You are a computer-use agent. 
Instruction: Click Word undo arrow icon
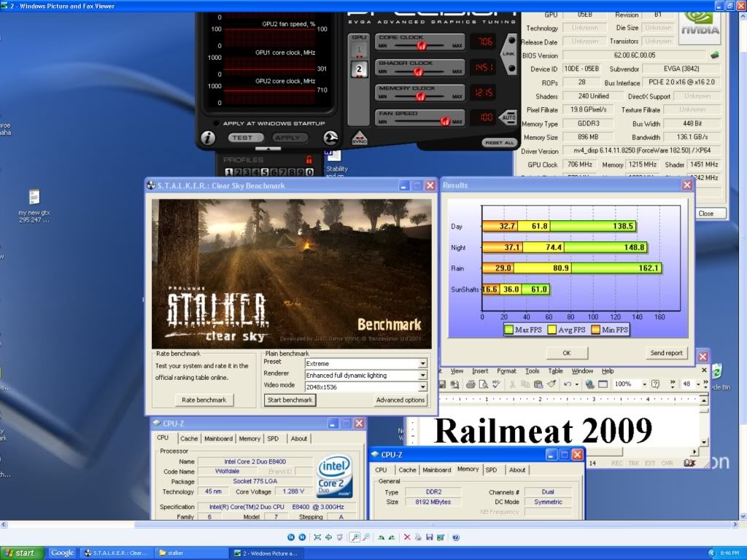pyautogui.click(x=567, y=384)
